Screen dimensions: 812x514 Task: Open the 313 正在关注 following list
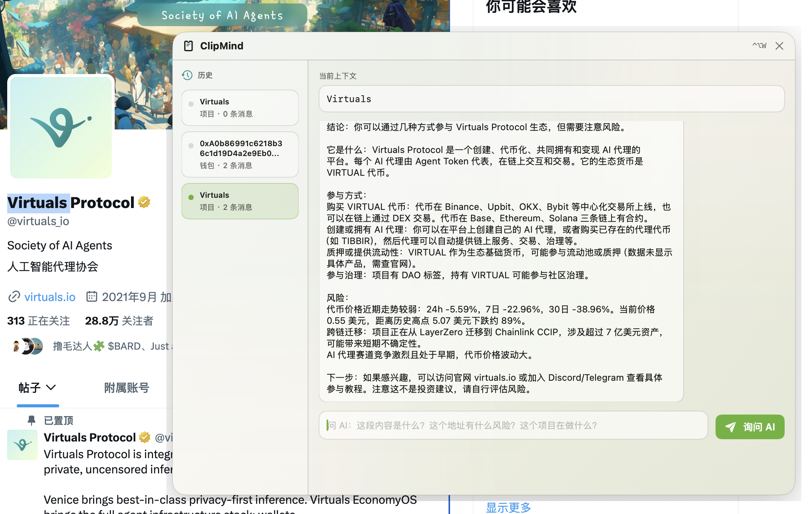click(x=38, y=321)
